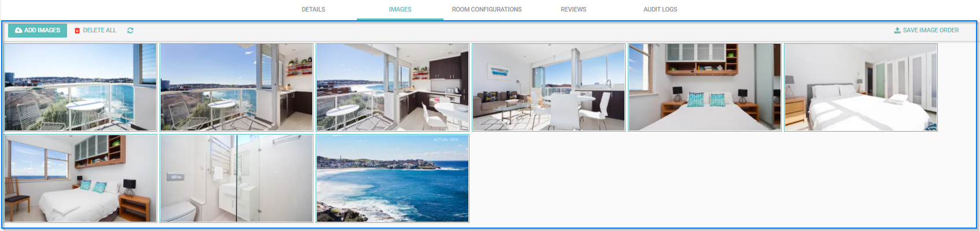Click the cloud upload icon in Add Images

pos(19,31)
